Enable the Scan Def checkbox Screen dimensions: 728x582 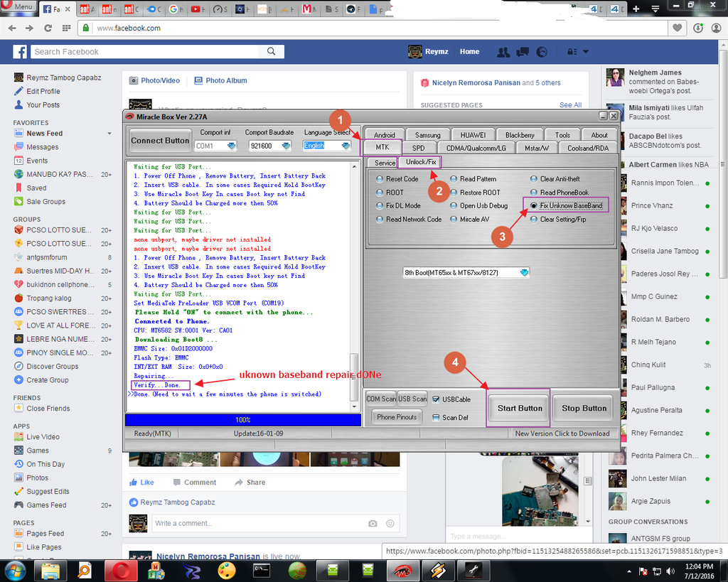(x=436, y=417)
